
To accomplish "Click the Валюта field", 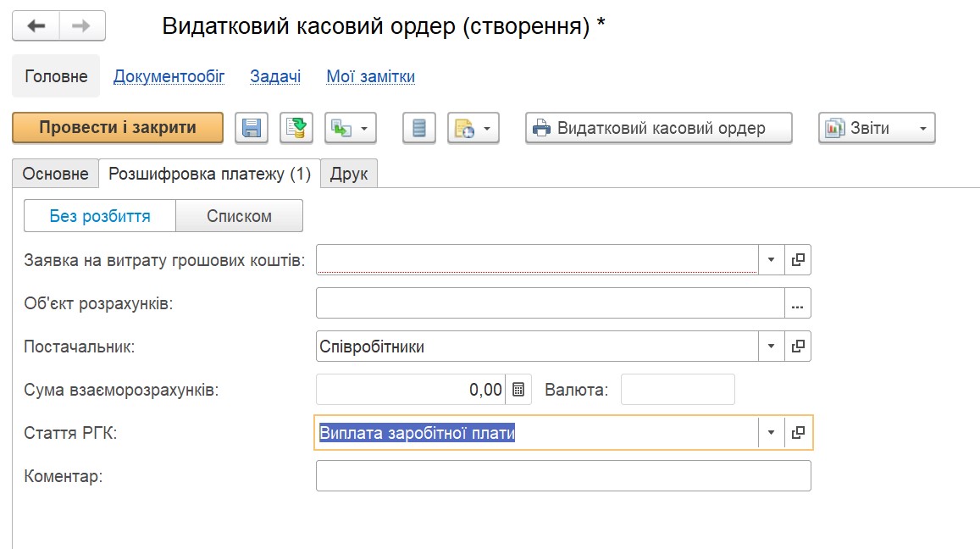I will 678,390.
